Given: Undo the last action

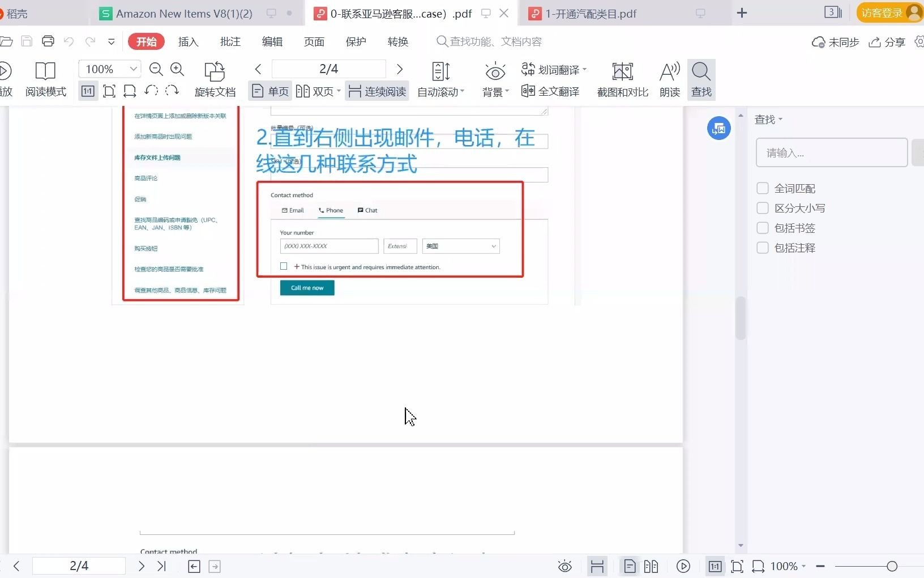Looking at the screenshot, I should pyautogui.click(x=69, y=41).
